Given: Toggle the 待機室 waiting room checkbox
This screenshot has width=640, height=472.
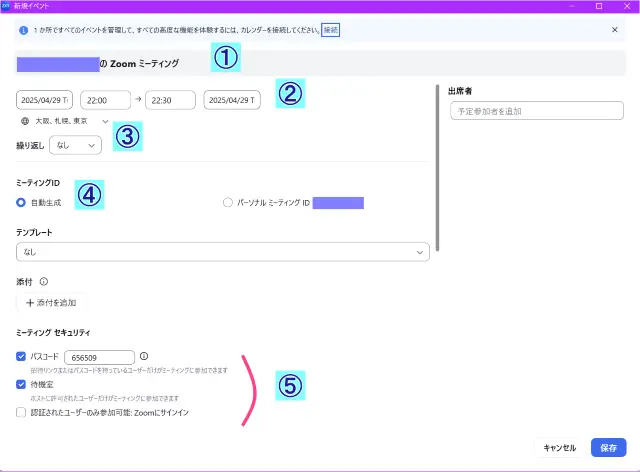Looking at the screenshot, I should 21,384.
